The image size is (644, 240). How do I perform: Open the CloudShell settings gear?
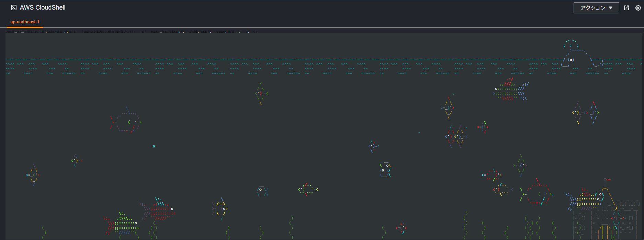(638, 8)
